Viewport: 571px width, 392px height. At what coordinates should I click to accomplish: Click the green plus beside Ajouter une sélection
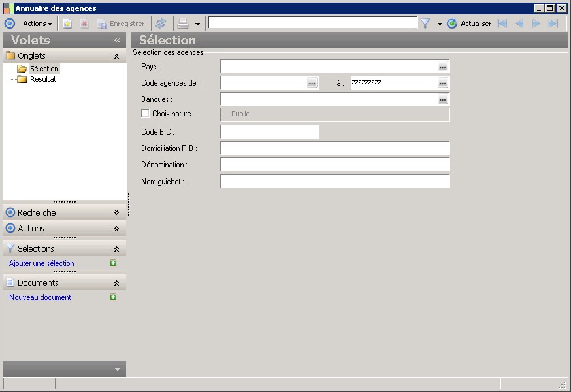click(113, 263)
